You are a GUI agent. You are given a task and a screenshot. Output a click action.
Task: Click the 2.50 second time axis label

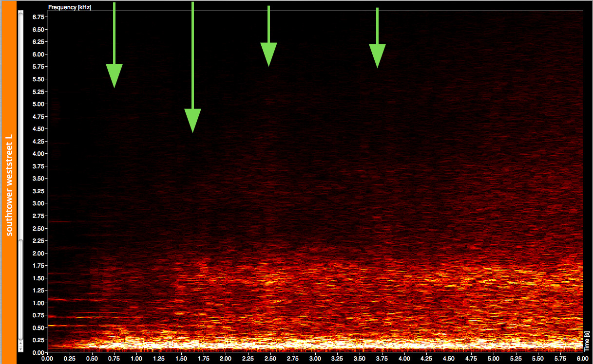pyautogui.click(x=270, y=358)
